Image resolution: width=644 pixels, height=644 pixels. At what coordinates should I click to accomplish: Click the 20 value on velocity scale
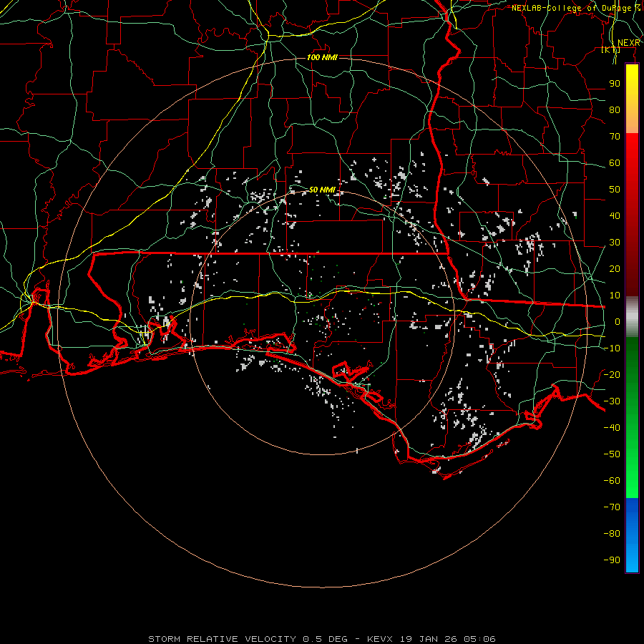pos(615,269)
